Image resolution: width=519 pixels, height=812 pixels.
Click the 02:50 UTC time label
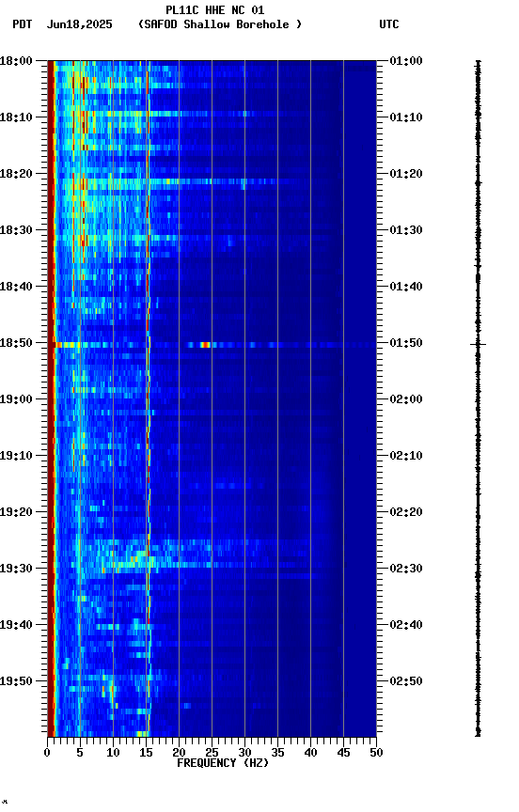click(x=406, y=681)
